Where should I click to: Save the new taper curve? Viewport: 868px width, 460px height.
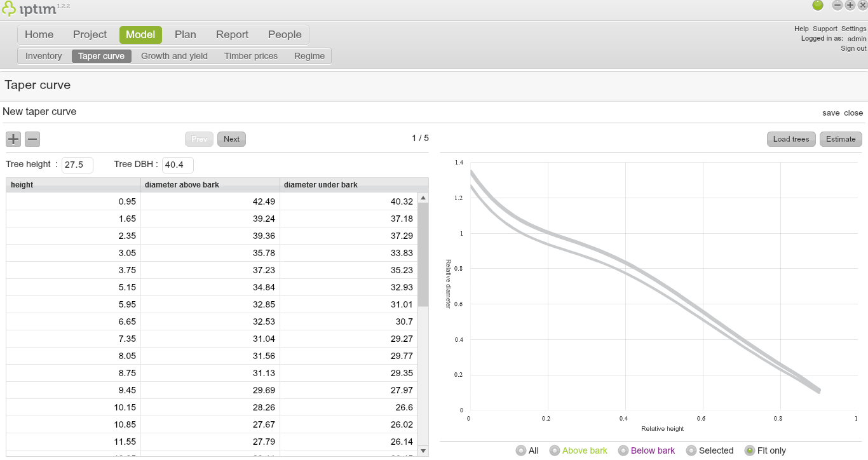(831, 112)
